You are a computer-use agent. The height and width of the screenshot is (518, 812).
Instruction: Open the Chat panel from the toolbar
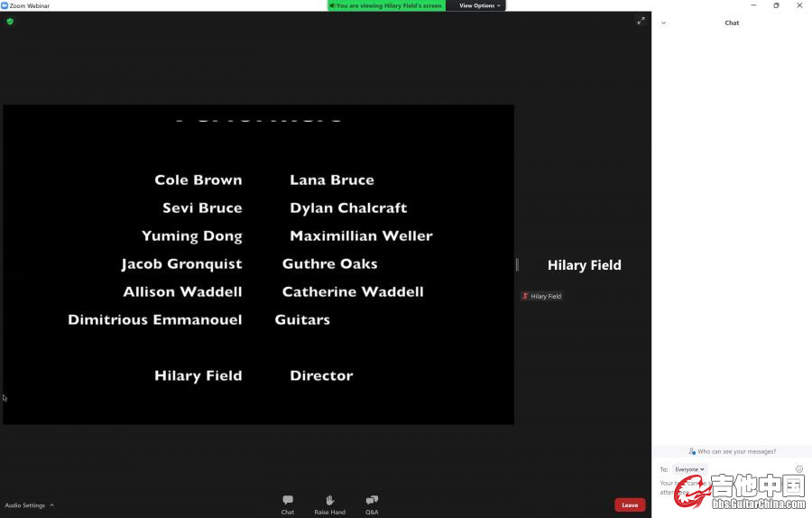[x=287, y=504]
